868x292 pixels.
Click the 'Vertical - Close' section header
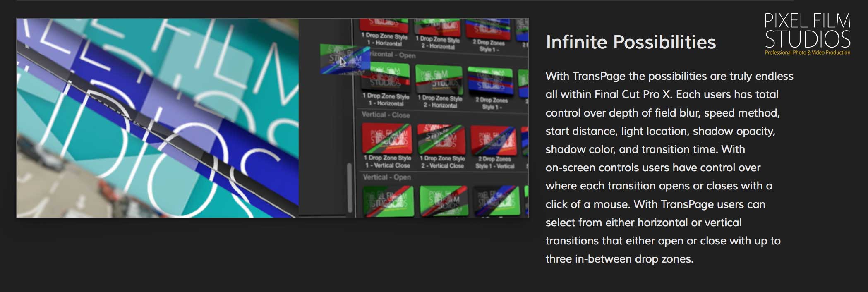coord(386,115)
